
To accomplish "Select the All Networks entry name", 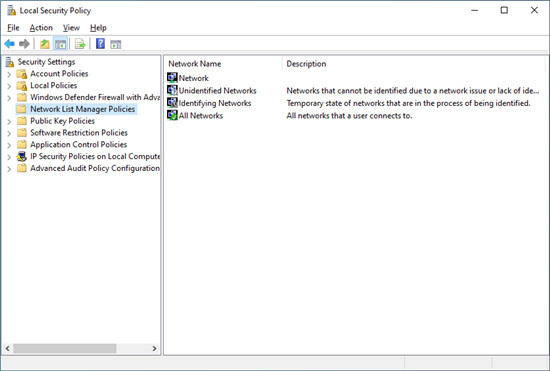I will click(201, 116).
